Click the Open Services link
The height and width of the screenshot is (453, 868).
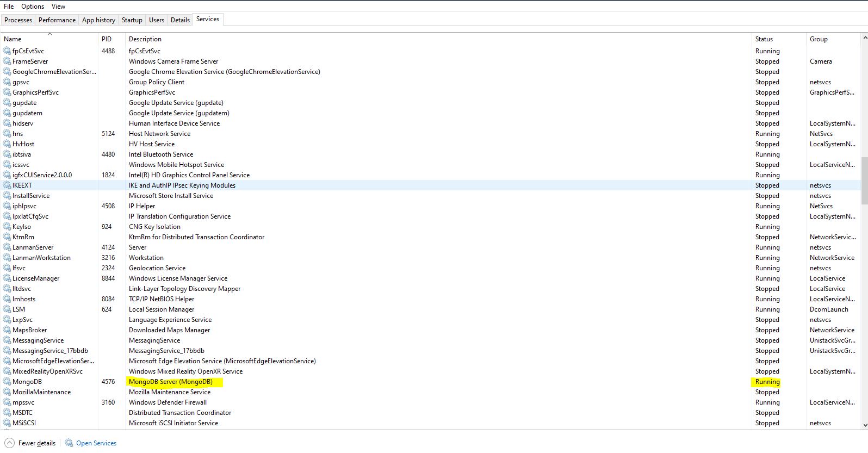point(96,443)
